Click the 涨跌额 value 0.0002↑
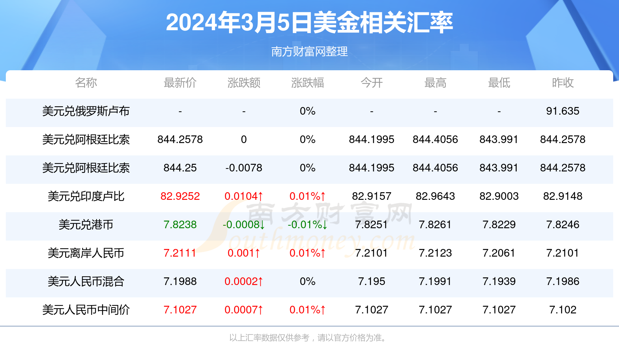This screenshot has width=619, height=364. tap(244, 281)
